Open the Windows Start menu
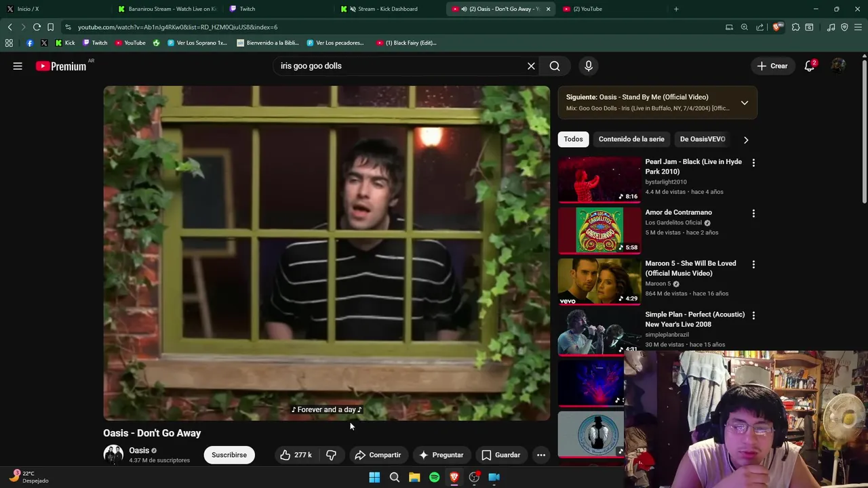 pos(374,477)
